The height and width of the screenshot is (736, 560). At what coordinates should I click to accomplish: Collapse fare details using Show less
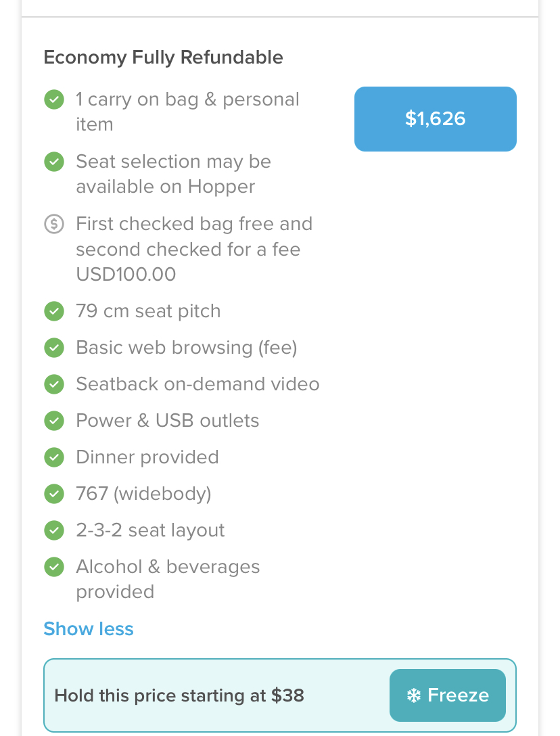coord(88,629)
